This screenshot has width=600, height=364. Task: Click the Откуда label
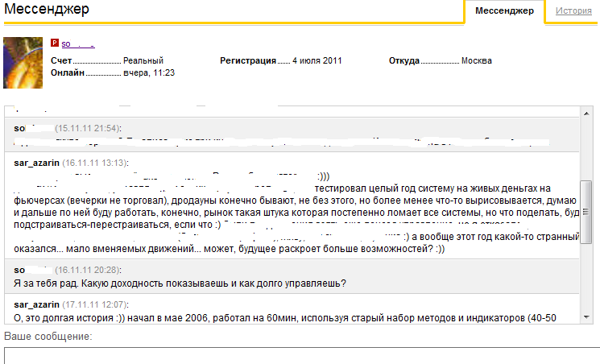pyautogui.click(x=404, y=61)
